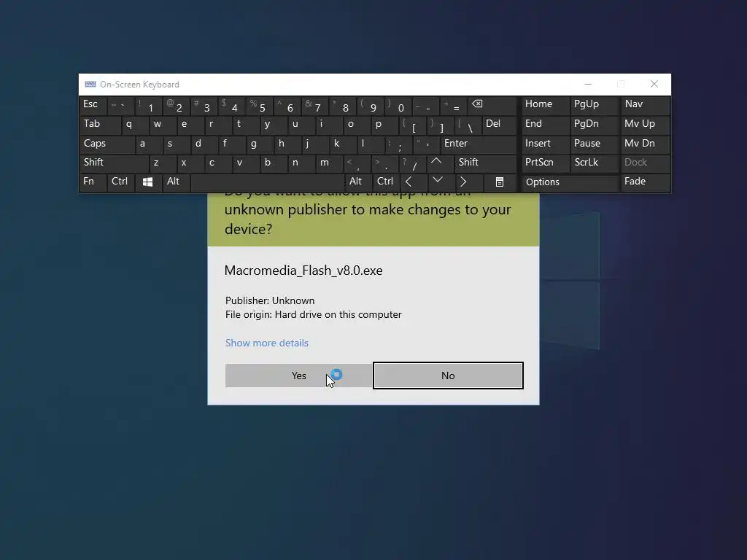Click the forward slash question key
The width and height of the screenshot is (747, 560).
click(413, 163)
